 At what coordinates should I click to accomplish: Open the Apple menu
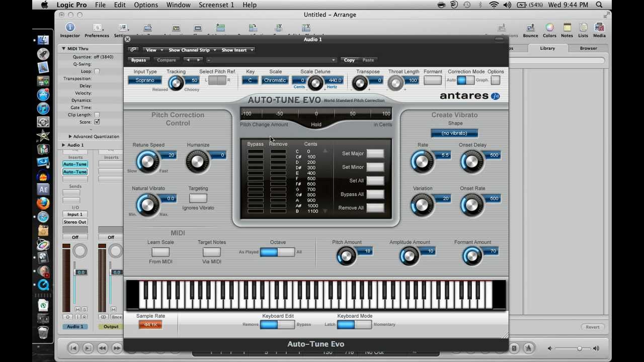[x=44, y=5]
